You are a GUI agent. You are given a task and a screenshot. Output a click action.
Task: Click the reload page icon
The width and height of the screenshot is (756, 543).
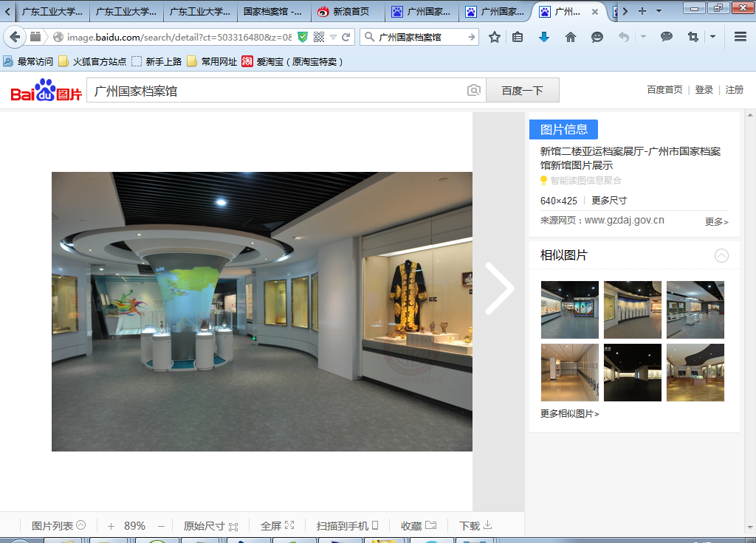(x=346, y=37)
